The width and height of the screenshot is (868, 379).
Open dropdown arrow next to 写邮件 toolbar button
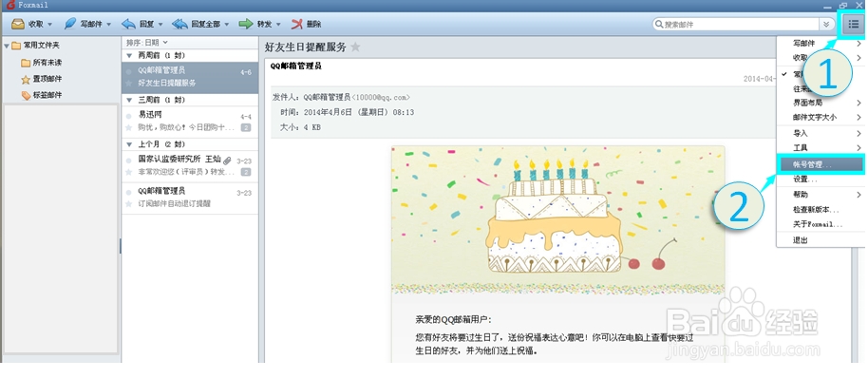108,25
